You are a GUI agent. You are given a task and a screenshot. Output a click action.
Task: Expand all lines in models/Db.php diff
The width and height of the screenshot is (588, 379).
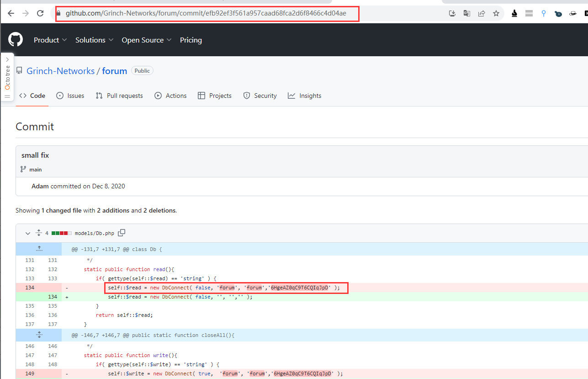pyautogui.click(x=39, y=233)
